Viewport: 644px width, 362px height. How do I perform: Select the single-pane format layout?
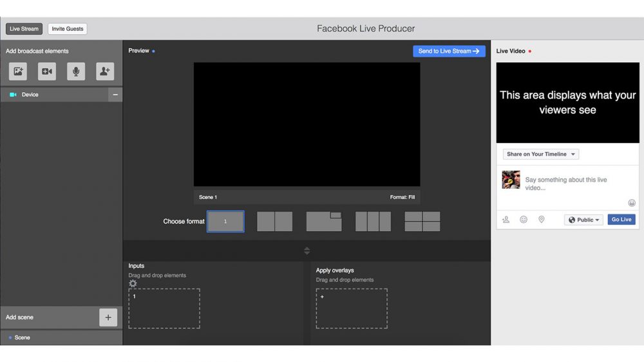pos(225,222)
